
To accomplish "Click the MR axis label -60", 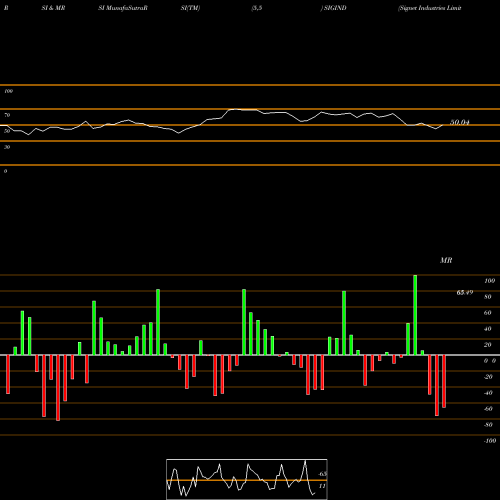I will [x=488, y=409].
